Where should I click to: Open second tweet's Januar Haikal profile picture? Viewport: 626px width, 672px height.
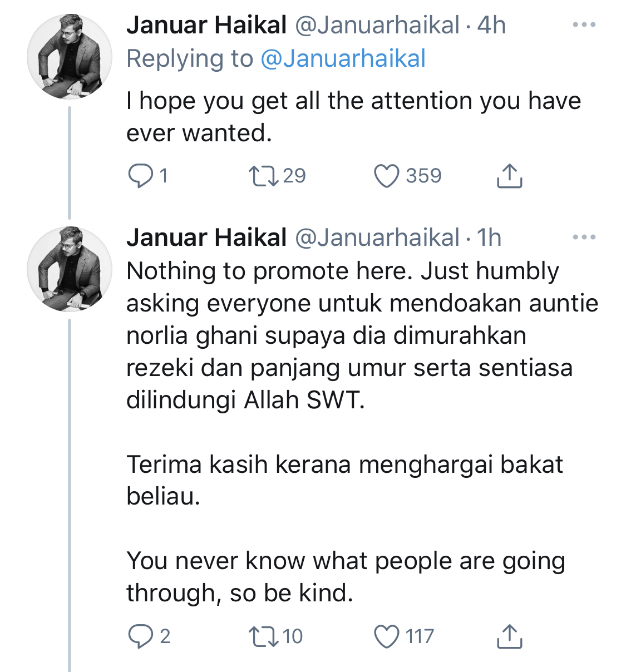point(69,269)
